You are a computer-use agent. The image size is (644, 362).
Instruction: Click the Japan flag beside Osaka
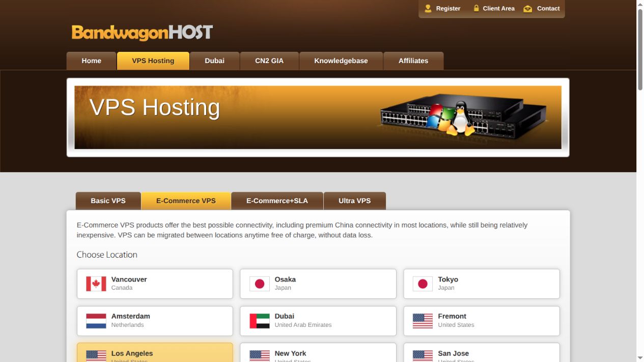click(x=260, y=284)
